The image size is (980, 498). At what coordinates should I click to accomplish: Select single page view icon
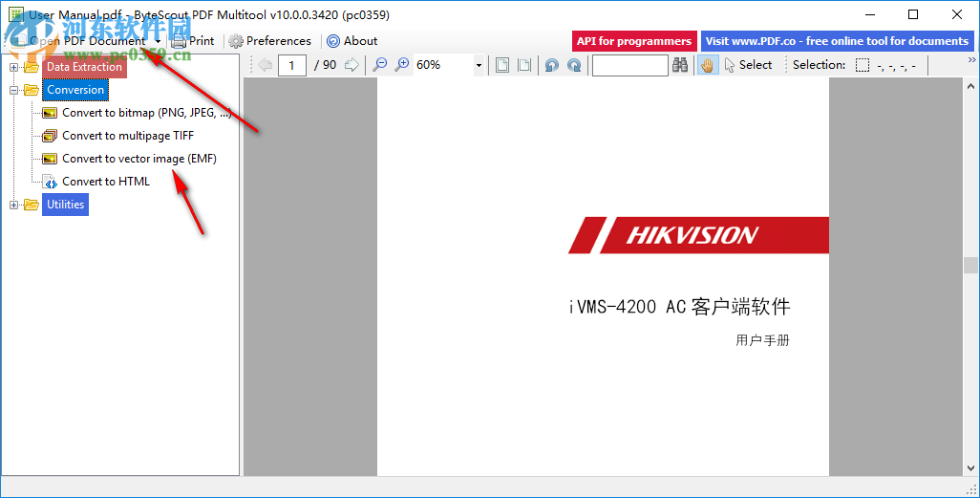(501, 64)
